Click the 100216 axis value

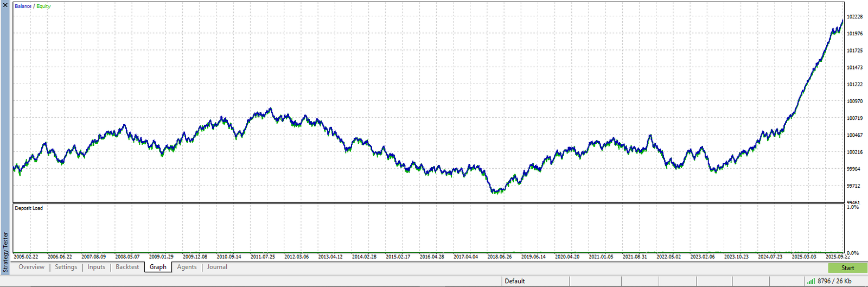(855, 152)
